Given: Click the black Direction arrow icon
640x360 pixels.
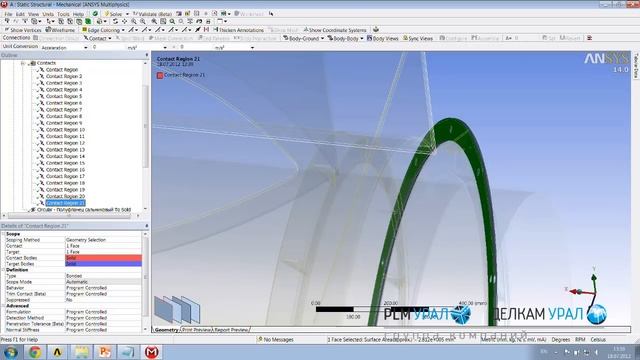Looking at the screenshot, I should point(198,29).
